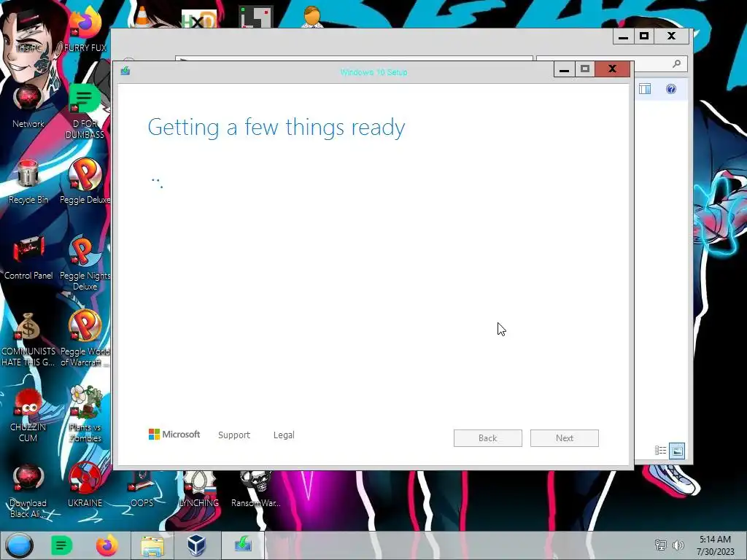This screenshot has width=747, height=560.
Task: Click the Start orb on taskbar
Action: coord(20,545)
